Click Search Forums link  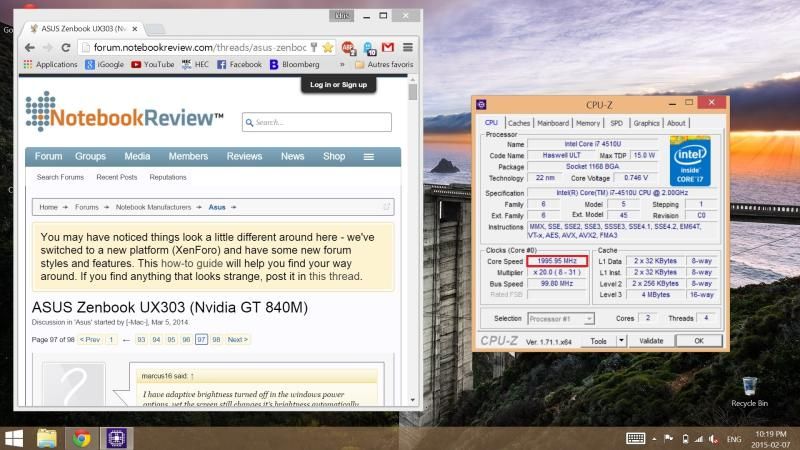click(x=60, y=177)
